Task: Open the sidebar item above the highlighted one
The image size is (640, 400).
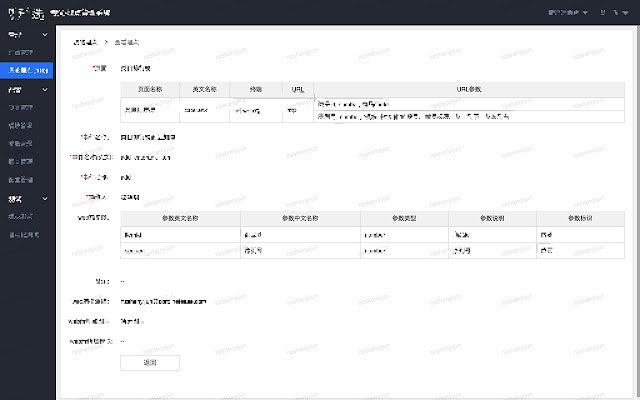Action: pyautogui.click(x=21, y=52)
